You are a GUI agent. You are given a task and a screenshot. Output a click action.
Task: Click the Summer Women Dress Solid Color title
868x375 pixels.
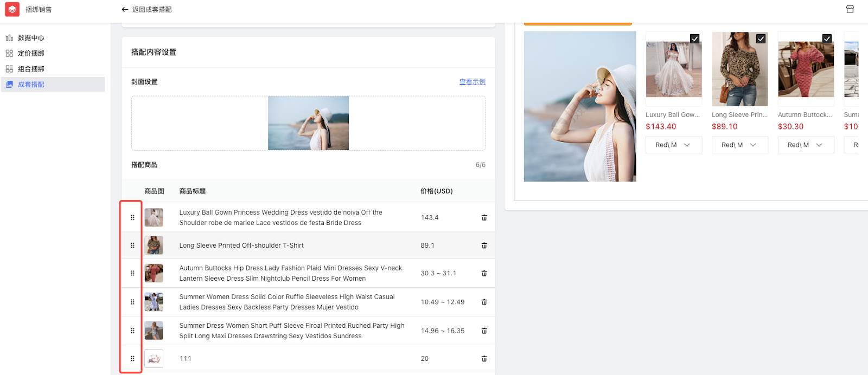[287, 302]
